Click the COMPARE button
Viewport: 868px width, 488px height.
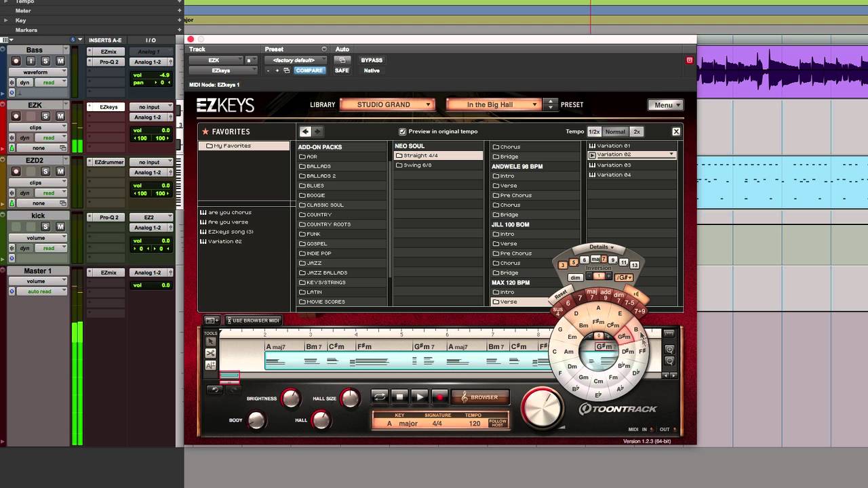pos(309,70)
